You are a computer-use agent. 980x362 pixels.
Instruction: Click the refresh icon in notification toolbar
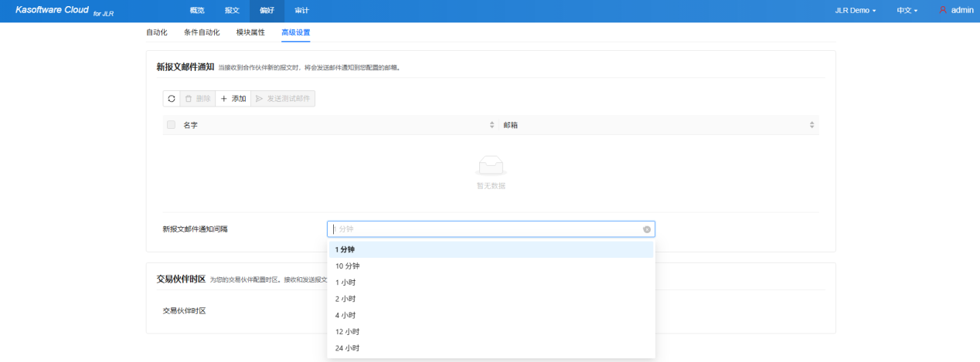pos(172,99)
